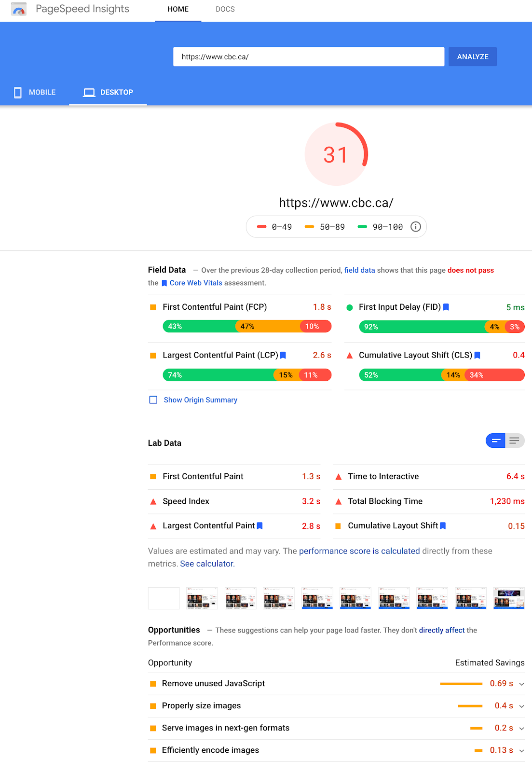
Task: Switch to the MOBILE results tab
Action: tap(35, 92)
